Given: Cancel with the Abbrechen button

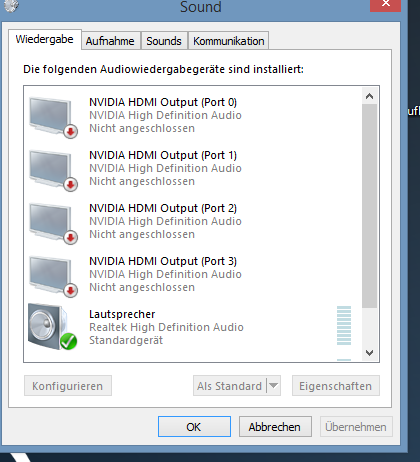Looking at the screenshot, I should pos(275,426).
